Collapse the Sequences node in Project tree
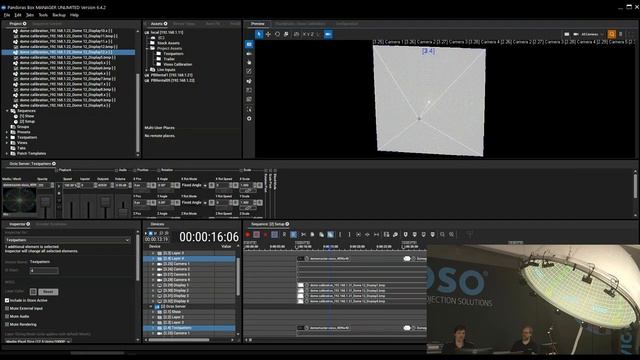Screen dimensions: 640x360 [x=7, y=111]
